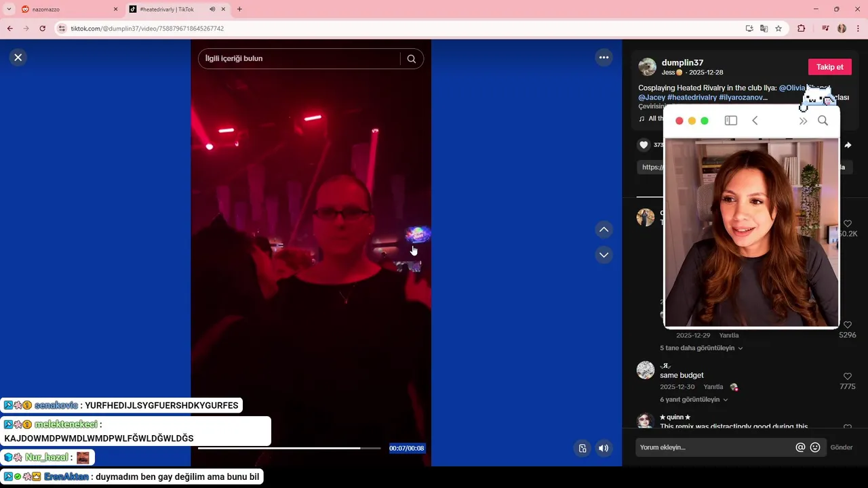The width and height of the screenshot is (868, 488).
Task: Open the tab search dropdown arrow
Action: click(x=9, y=9)
